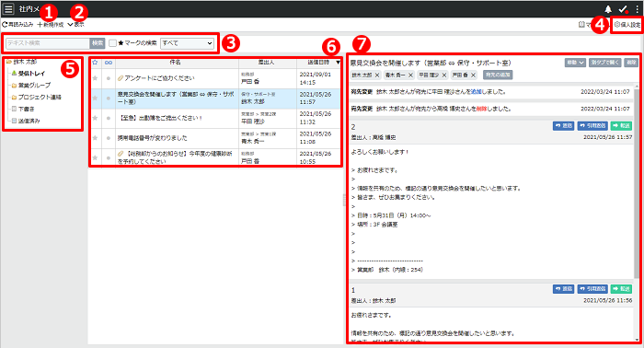Viewport: 644px width, 348px height.
Task: Open the notification bell
Action: click(x=608, y=9)
